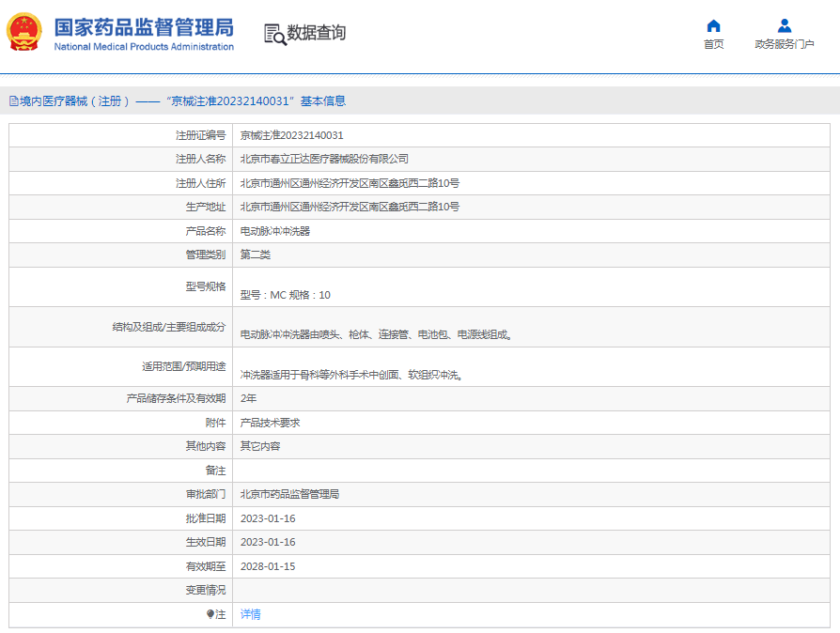Click the 变更情况 label
The height and width of the screenshot is (633, 840).
(x=206, y=590)
